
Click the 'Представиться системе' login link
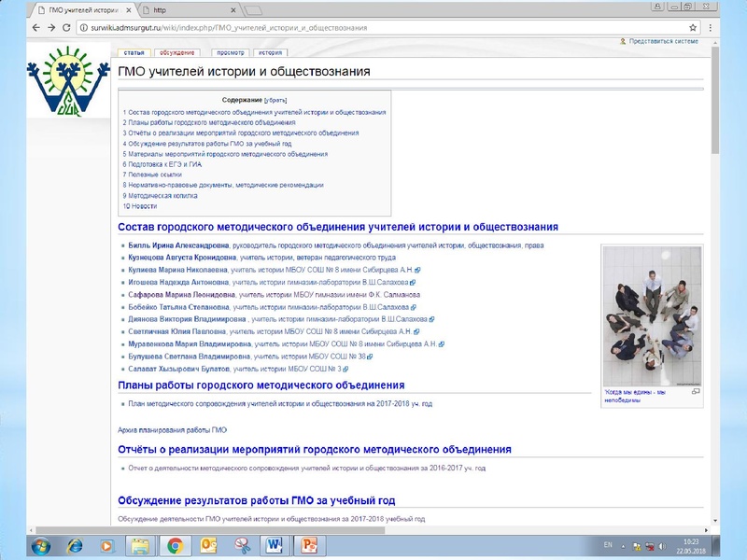[663, 42]
